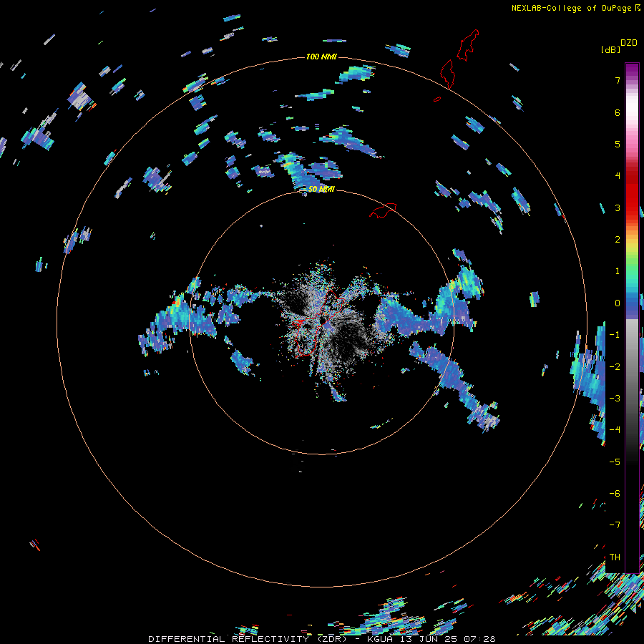This screenshot has height=644, width=644.
Task: Click the 2 value on color scale
Action: [618, 240]
